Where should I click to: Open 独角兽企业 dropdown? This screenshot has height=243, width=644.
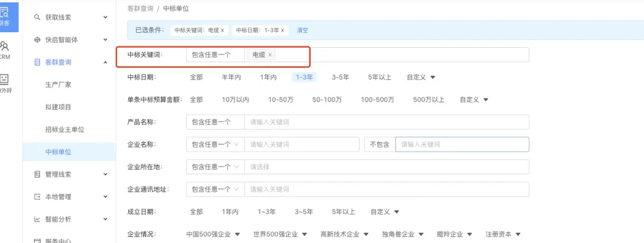pos(402,235)
